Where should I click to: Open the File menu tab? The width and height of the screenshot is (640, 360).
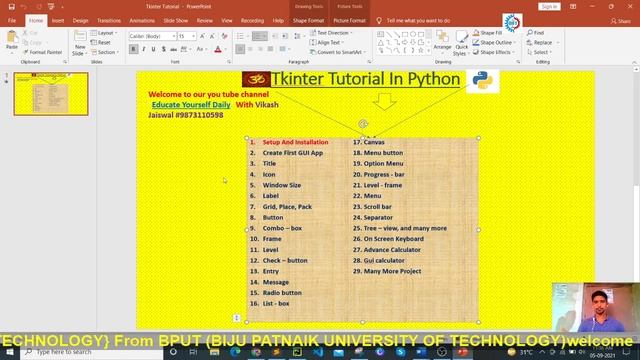(12, 20)
